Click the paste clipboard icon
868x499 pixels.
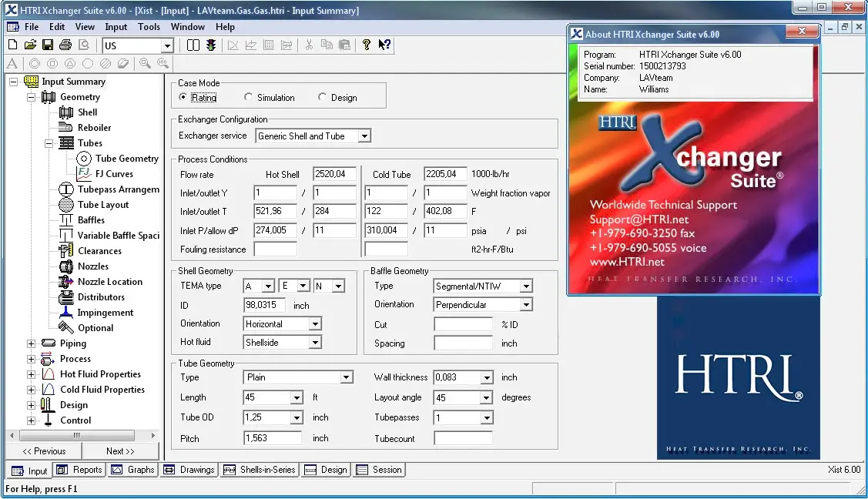[344, 45]
